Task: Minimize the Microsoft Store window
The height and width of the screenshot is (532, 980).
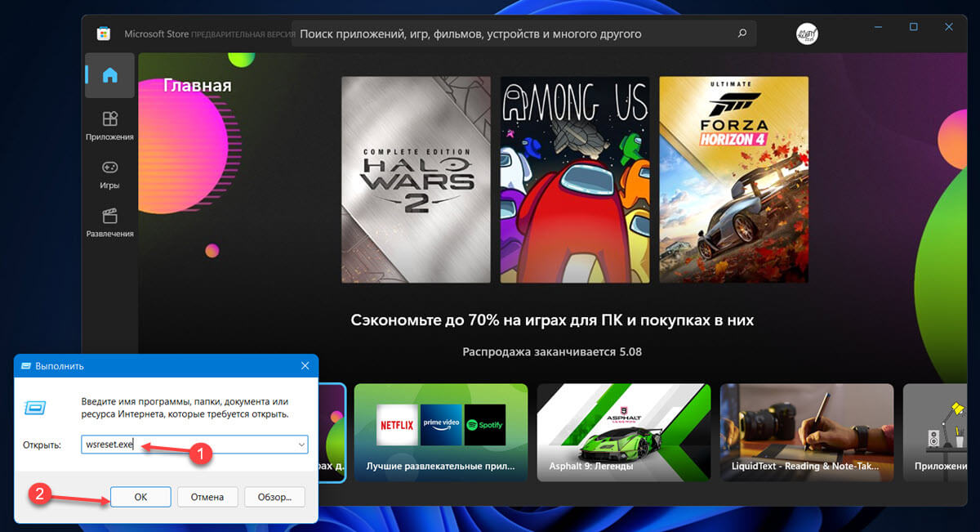Action: [878, 27]
